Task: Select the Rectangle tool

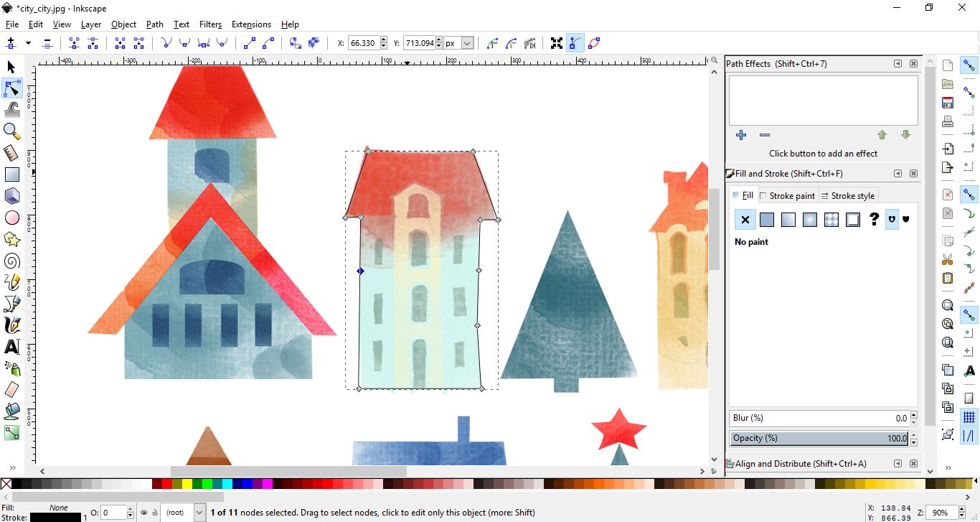Action: point(11,174)
